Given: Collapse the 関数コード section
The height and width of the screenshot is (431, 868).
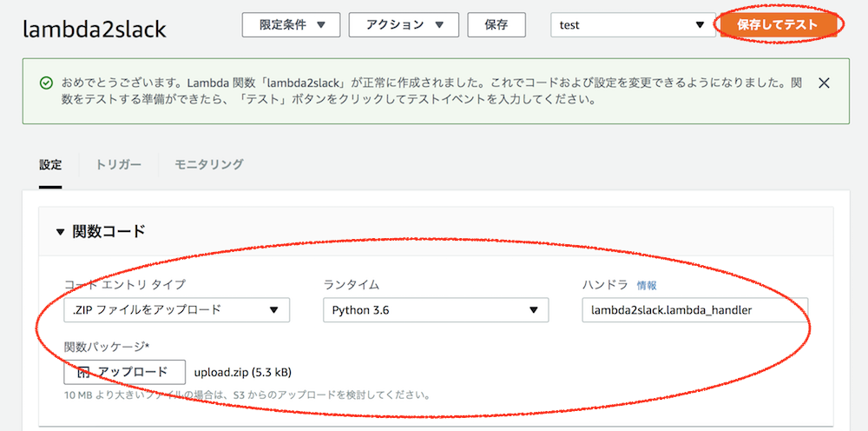Looking at the screenshot, I should pos(61,231).
